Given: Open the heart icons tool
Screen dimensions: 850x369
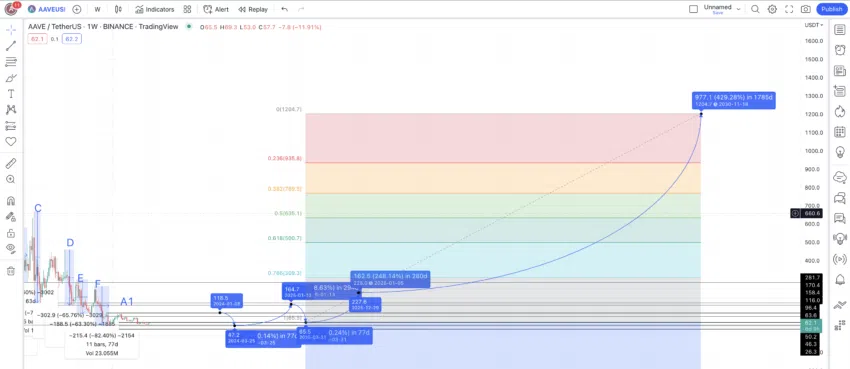Looking at the screenshot, I should coord(11,141).
